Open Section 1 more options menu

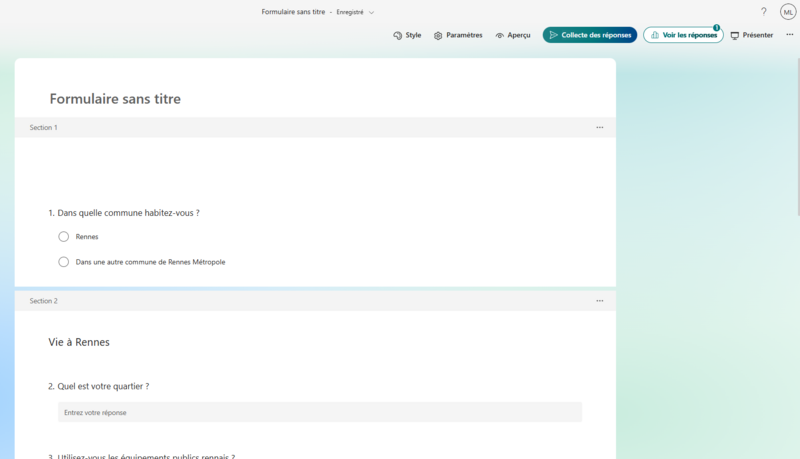click(600, 128)
